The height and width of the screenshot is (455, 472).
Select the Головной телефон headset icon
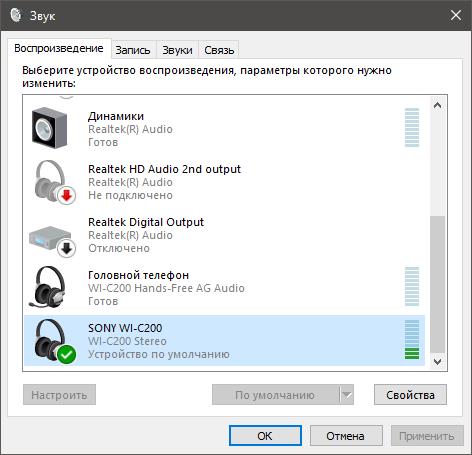coord(49,287)
